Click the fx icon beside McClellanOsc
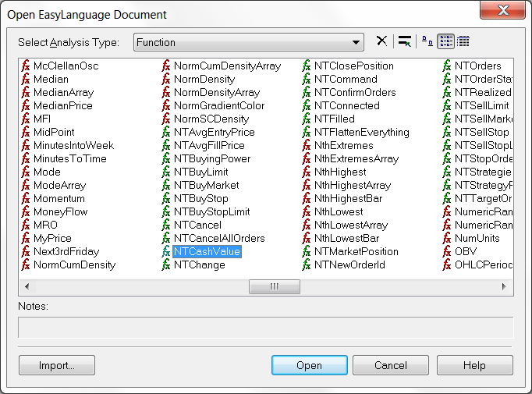This screenshot has width=532, height=394. click(26, 66)
